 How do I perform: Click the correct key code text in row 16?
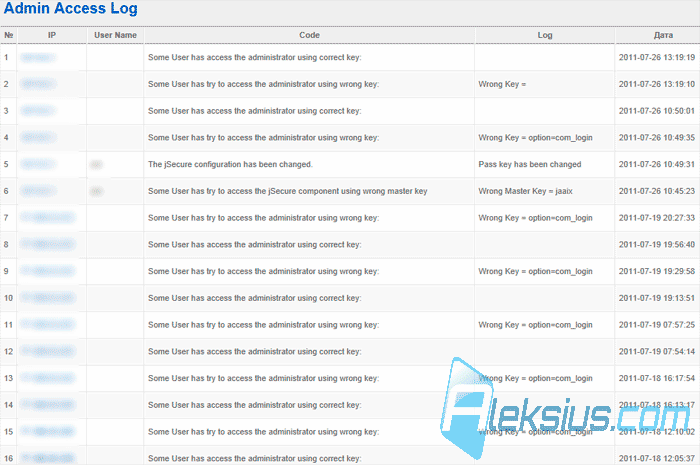coord(254,458)
